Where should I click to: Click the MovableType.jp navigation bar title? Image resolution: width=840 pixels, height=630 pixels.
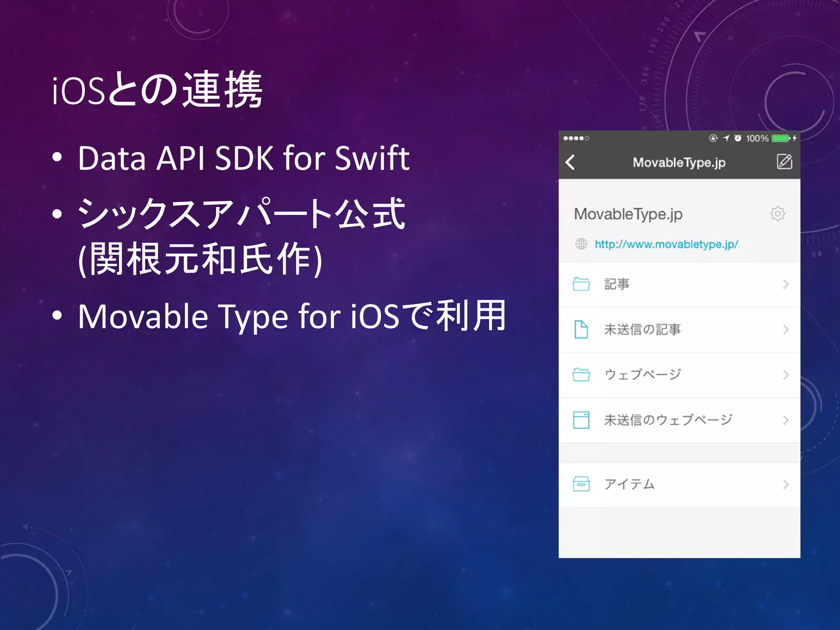click(x=679, y=162)
